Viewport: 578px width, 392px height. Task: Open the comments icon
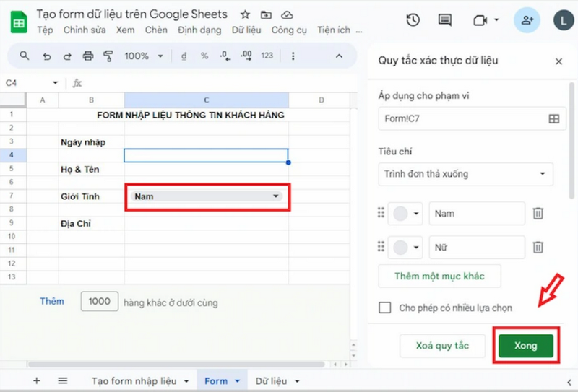click(x=445, y=20)
